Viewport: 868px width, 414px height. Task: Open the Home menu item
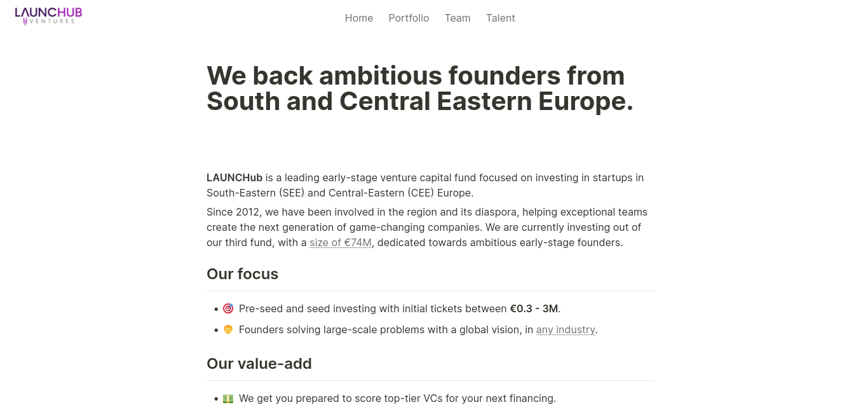click(359, 18)
